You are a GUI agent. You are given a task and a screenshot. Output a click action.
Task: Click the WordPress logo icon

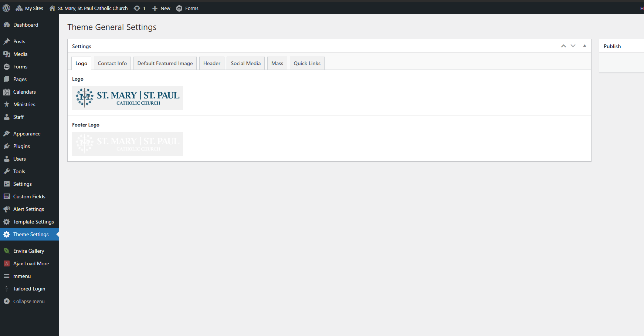click(x=6, y=8)
